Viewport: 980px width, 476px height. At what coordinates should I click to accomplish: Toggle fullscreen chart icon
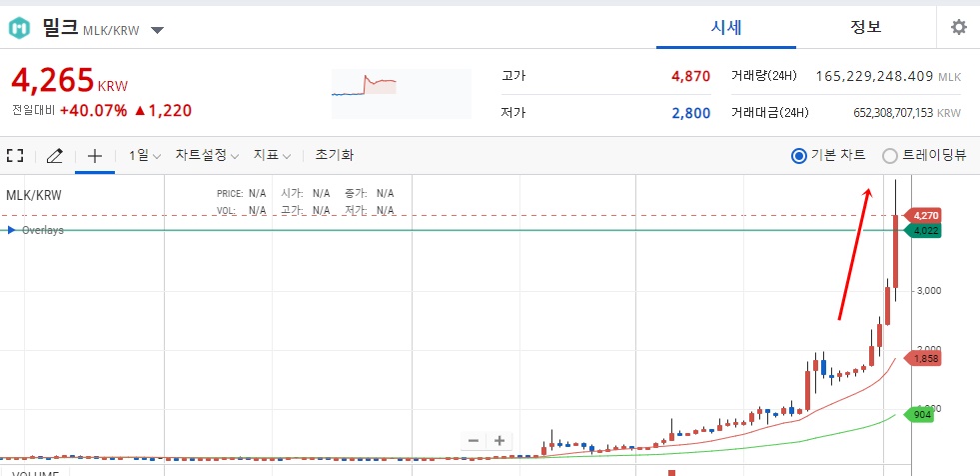pos(15,156)
